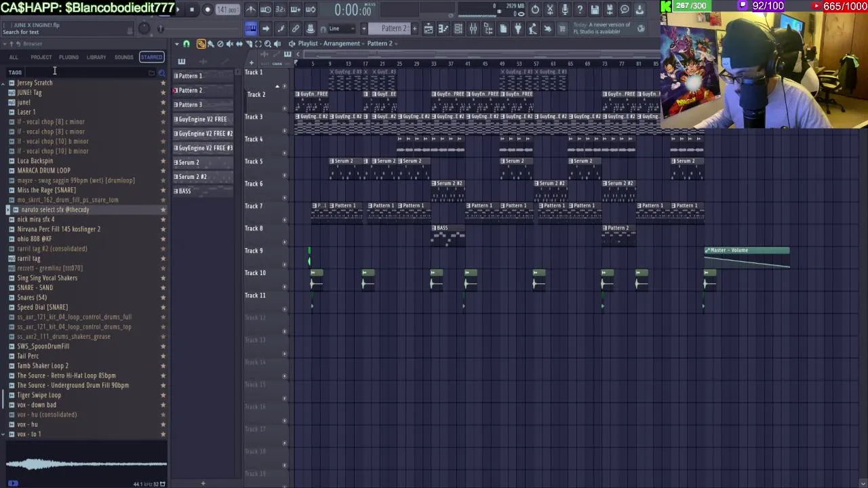Select the Delete tool in playlist toolbar
The width and height of the screenshot is (868, 488).
[x=220, y=44]
